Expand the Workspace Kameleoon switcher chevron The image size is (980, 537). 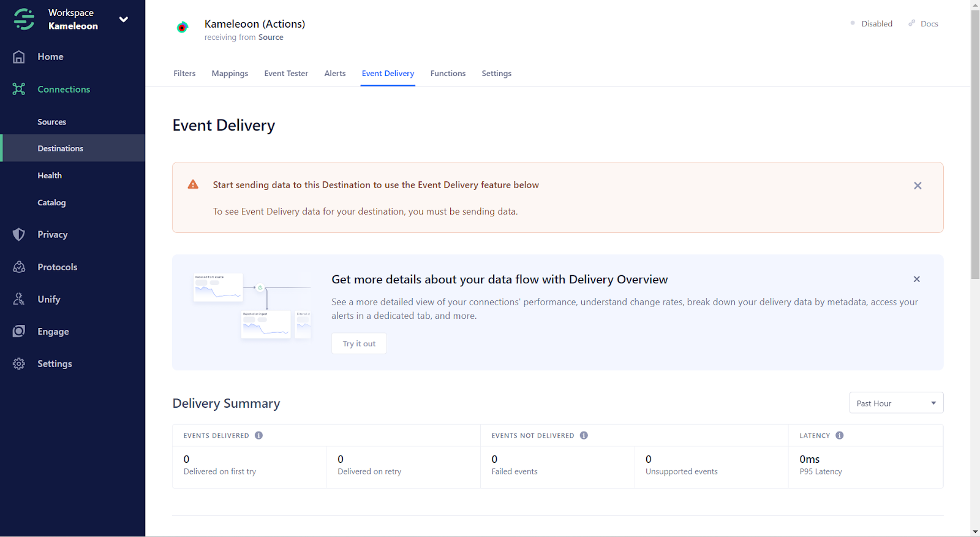(124, 19)
